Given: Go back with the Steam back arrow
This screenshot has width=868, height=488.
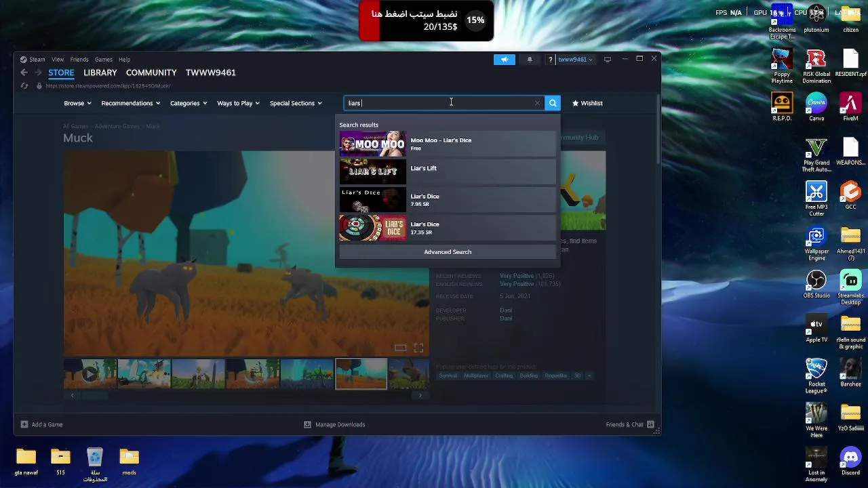Looking at the screenshot, I should [x=24, y=73].
